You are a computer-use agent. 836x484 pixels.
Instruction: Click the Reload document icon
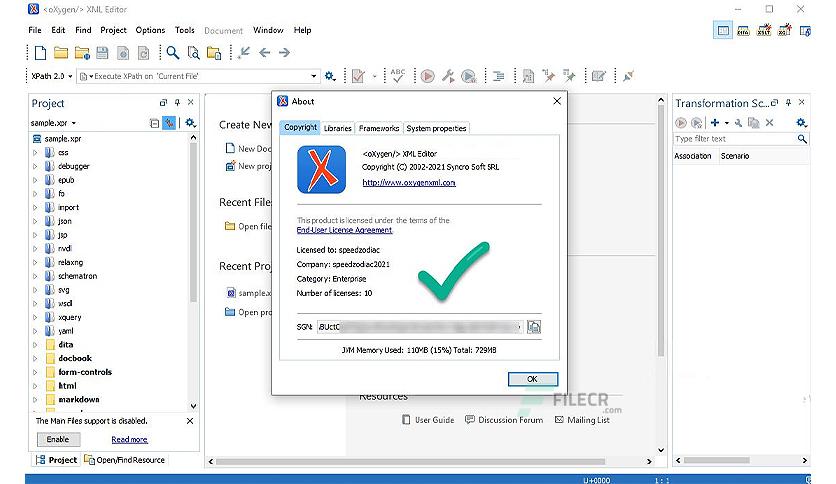click(143, 53)
